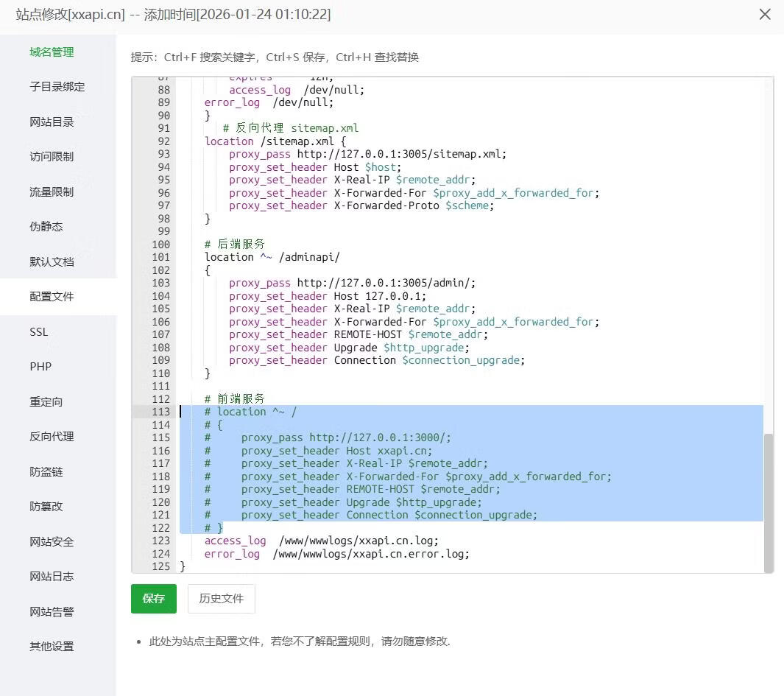Click line number 101 in gutter
The height and width of the screenshot is (696, 784).
(x=160, y=257)
